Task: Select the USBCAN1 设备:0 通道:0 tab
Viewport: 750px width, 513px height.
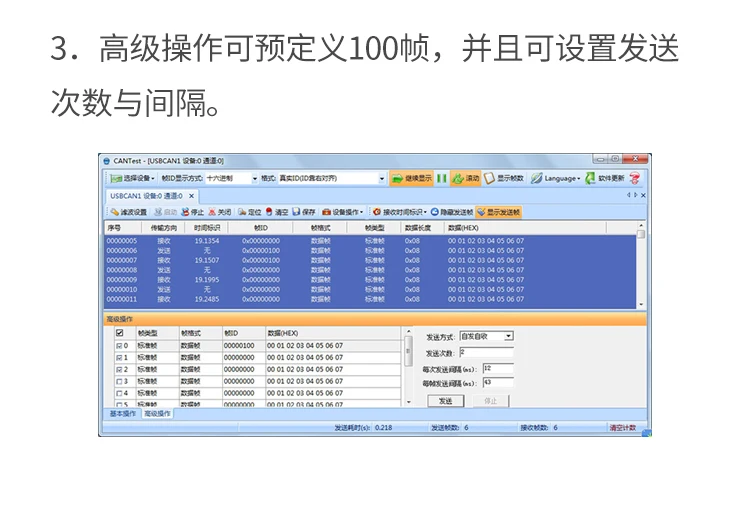Action: (x=146, y=196)
